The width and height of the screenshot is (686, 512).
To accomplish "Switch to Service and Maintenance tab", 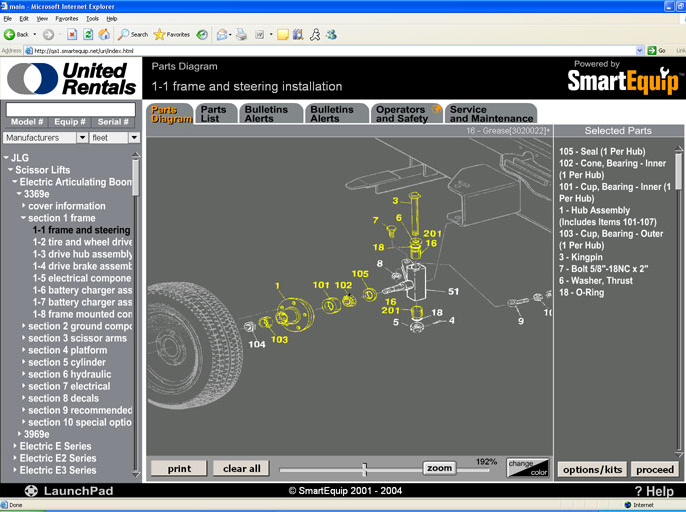I will tap(491, 114).
